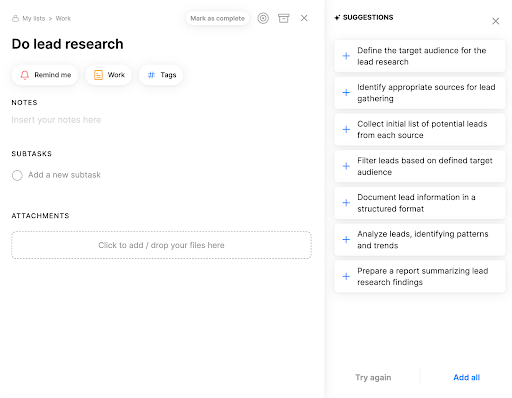Screen dimensions: 512x398
Task: Click the SUGGESTIONS panel heading
Action: [368, 17]
